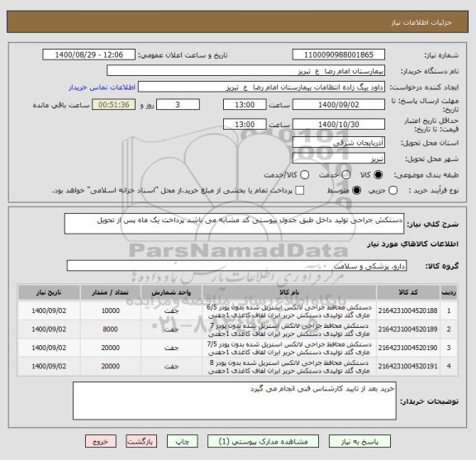The height and width of the screenshot is (460, 476).
Task: Click the response deadline hour 13:00 field
Action: 245,105
